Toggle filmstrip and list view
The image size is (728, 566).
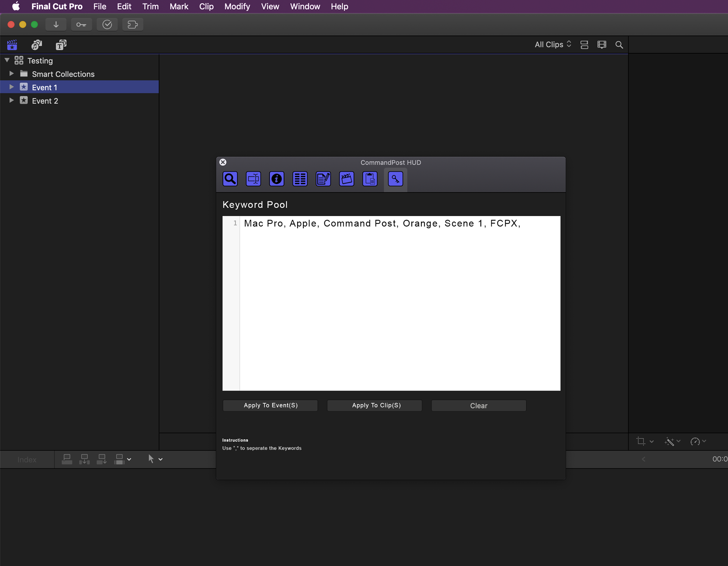[x=584, y=45]
